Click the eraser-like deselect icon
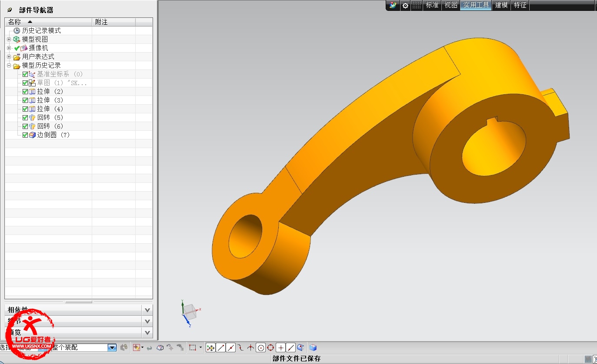 pos(160,347)
